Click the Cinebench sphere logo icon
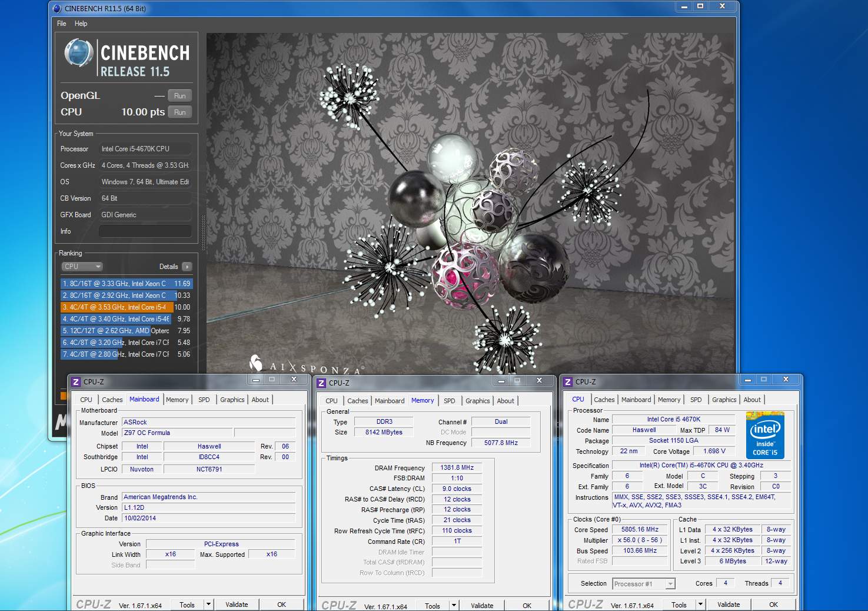 pos(78,53)
